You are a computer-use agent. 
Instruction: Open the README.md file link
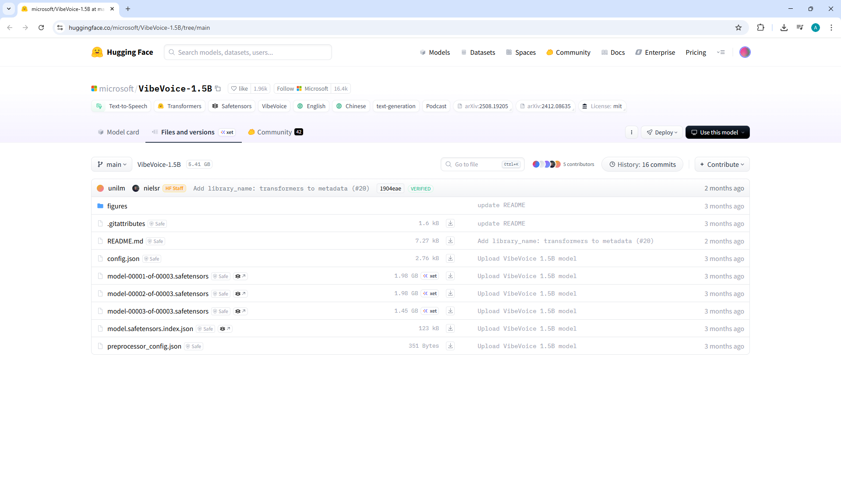click(125, 241)
